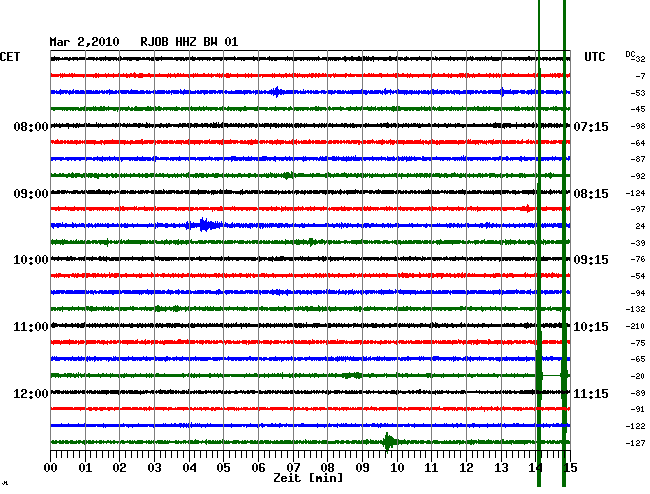Select DC offset value '-53'
This screenshot has height=494, width=650.
tap(638, 93)
